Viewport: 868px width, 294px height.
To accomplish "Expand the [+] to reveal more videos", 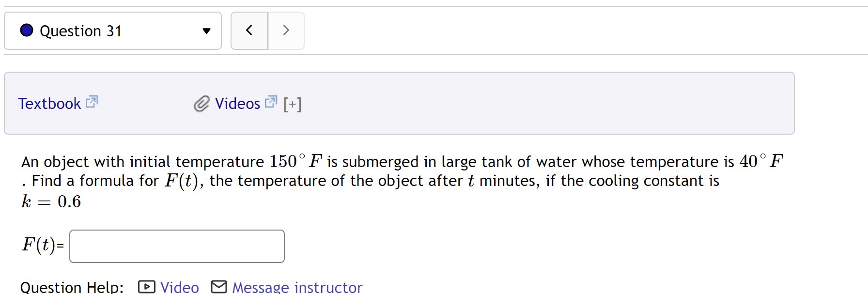I will pyautogui.click(x=293, y=103).
